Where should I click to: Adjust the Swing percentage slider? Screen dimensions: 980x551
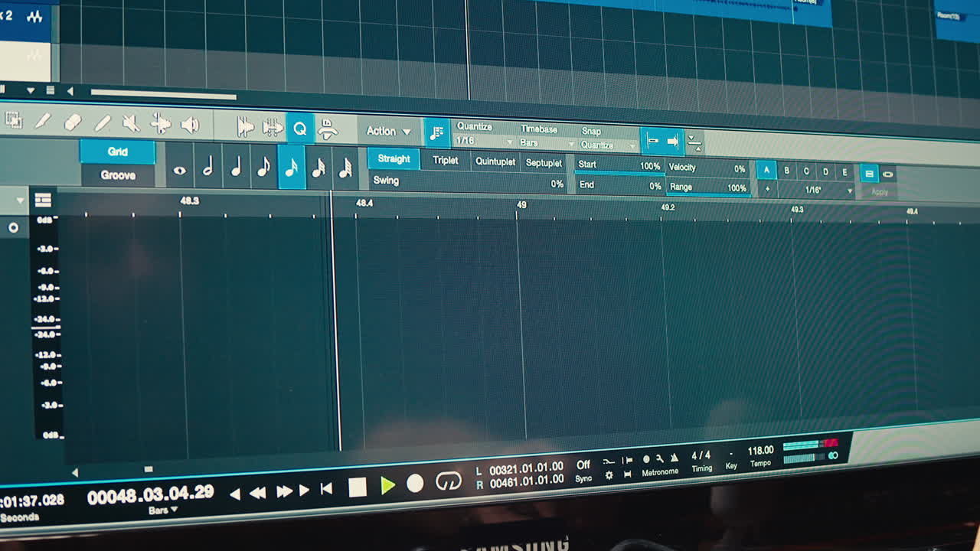pos(468,182)
